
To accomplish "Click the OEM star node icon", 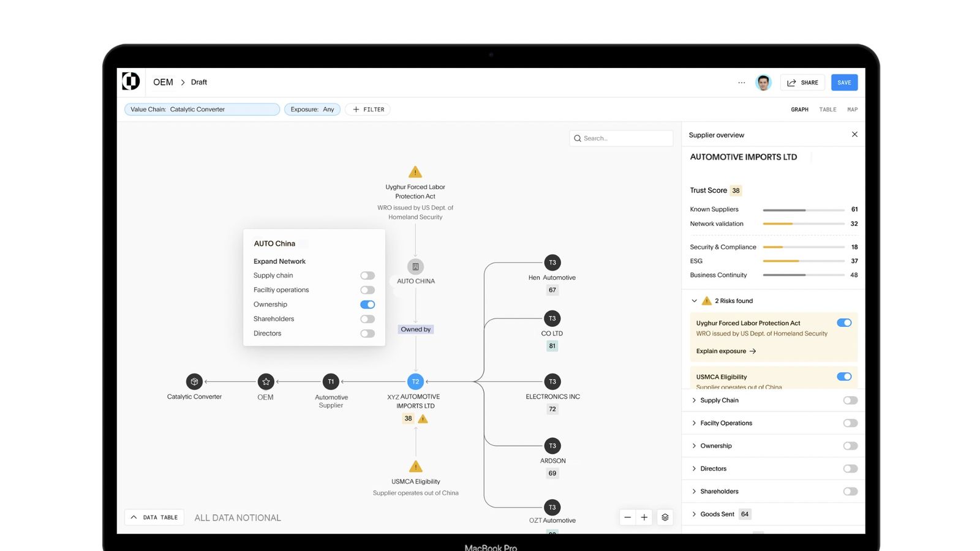I will pyautogui.click(x=265, y=381).
